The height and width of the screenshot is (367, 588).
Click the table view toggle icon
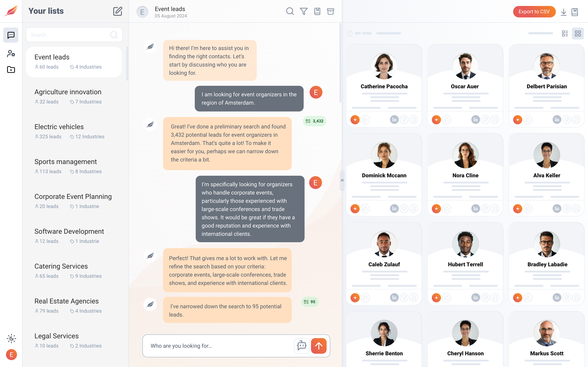coord(565,33)
